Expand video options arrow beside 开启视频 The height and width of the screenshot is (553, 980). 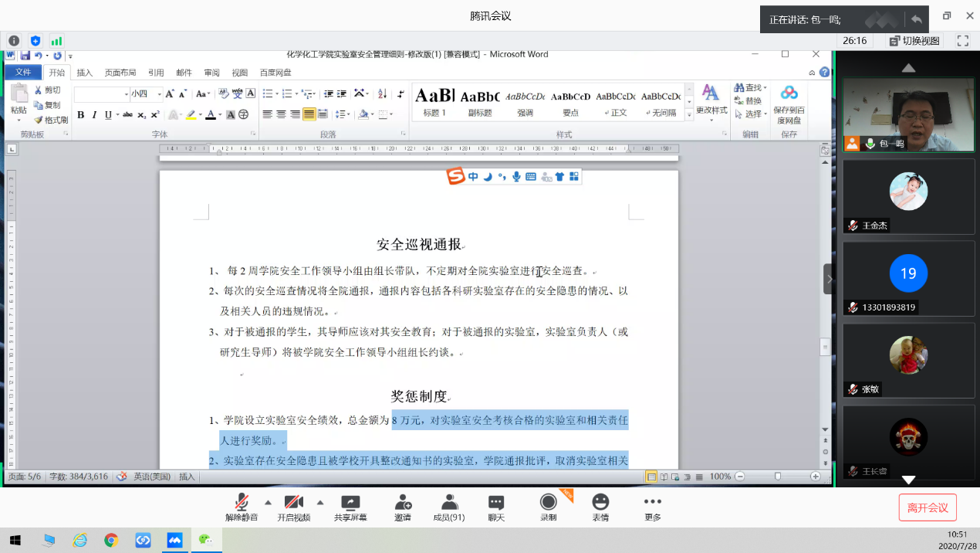pos(320,502)
